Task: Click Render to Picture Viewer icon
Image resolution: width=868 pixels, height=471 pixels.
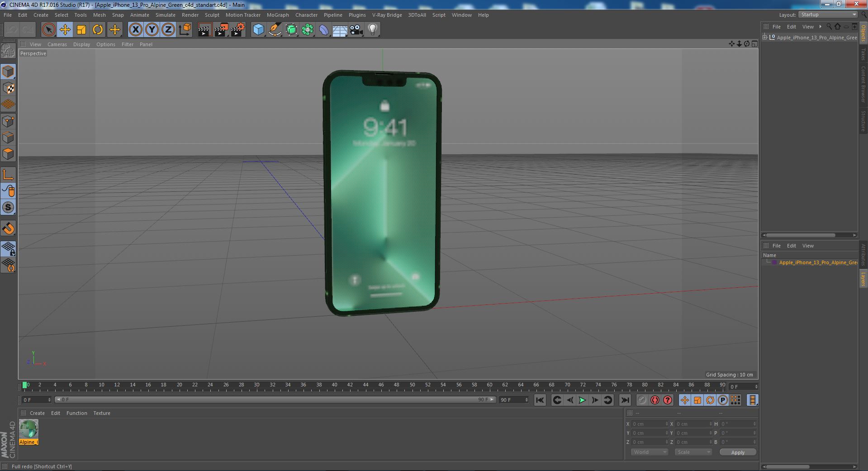Action: (221, 30)
